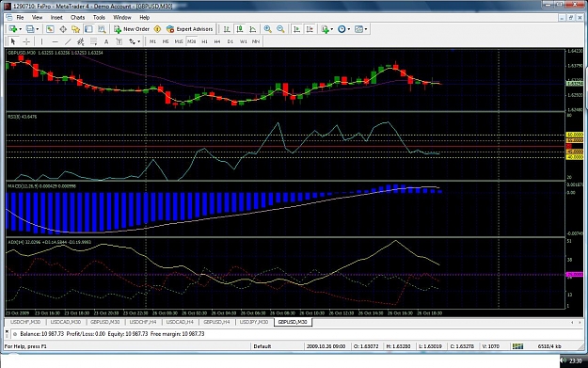Select the Crosshair tool
The width and height of the screenshot is (588, 368).
(26, 41)
